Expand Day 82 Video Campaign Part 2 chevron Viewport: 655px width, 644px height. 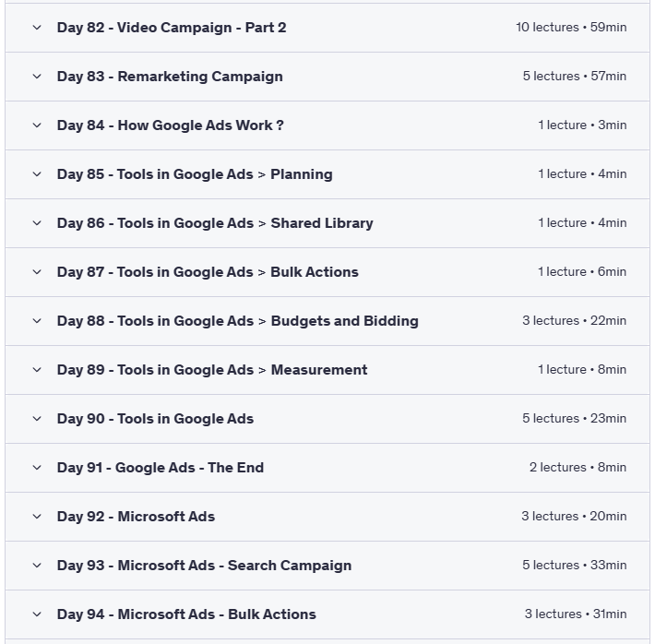(x=37, y=28)
